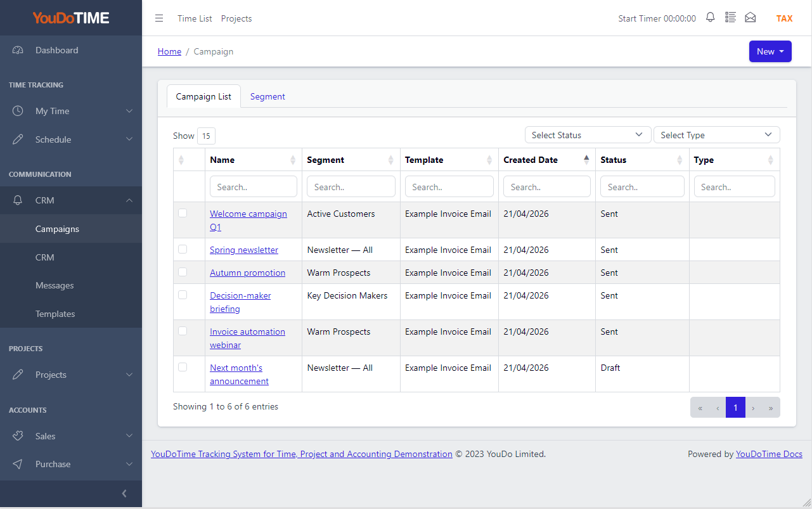Viewport: 812px width, 509px height.
Task: Open Templates in the CRM submenu
Action: pos(55,314)
